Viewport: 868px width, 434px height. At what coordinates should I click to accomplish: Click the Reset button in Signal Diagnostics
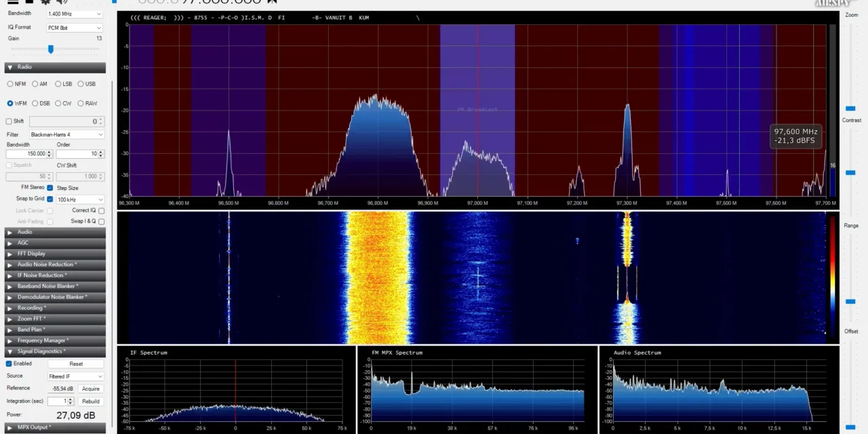click(76, 364)
